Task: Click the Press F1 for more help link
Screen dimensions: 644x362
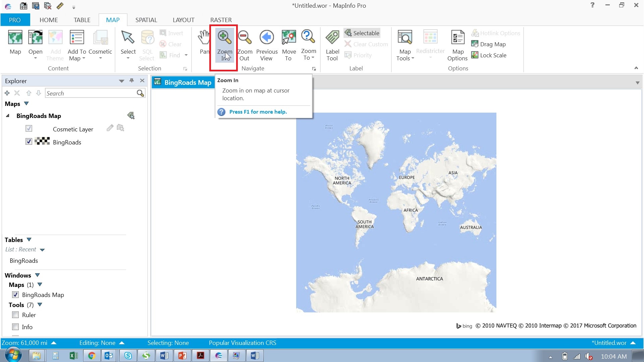Action: click(x=258, y=112)
